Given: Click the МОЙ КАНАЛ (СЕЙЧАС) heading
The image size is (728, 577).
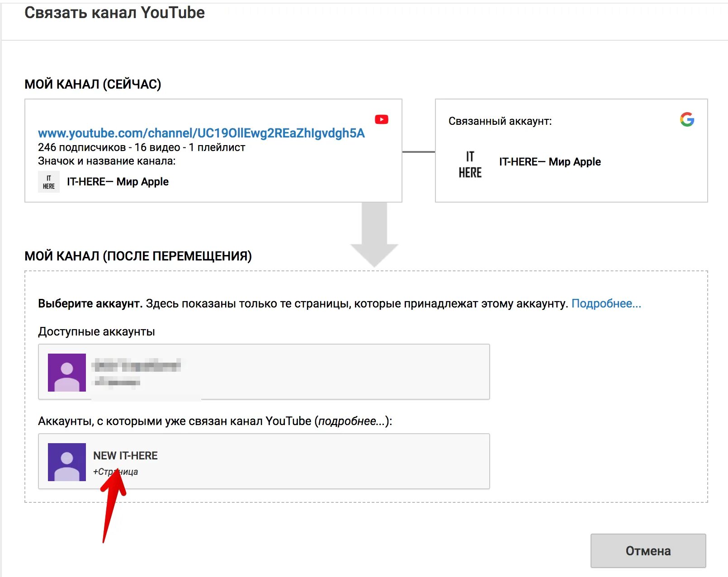Looking at the screenshot, I should (x=93, y=84).
